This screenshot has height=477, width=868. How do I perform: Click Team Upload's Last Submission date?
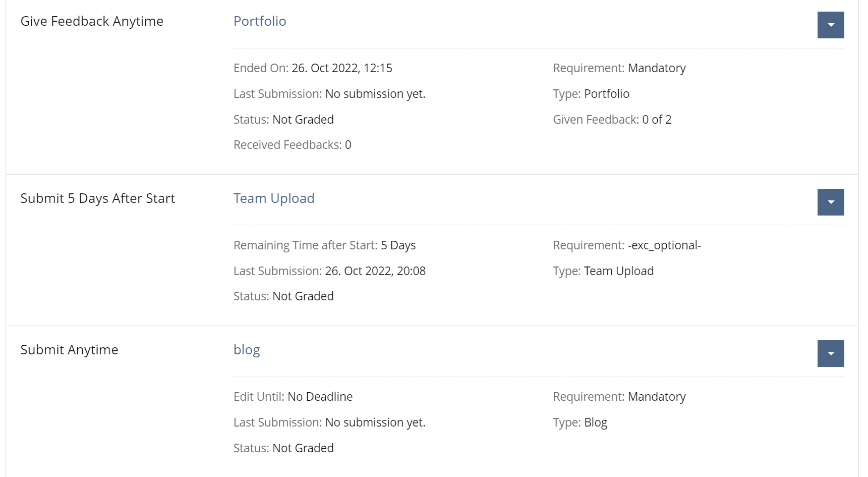(x=375, y=271)
